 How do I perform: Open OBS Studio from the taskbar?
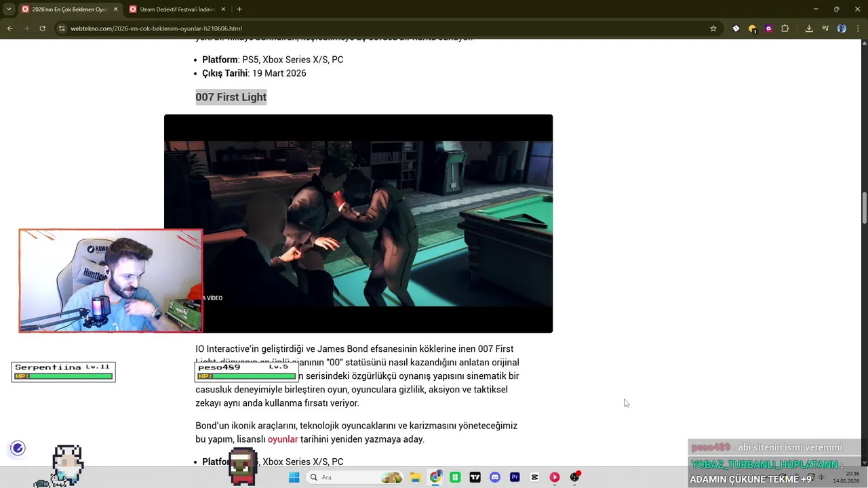pyautogui.click(x=575, y=477)
